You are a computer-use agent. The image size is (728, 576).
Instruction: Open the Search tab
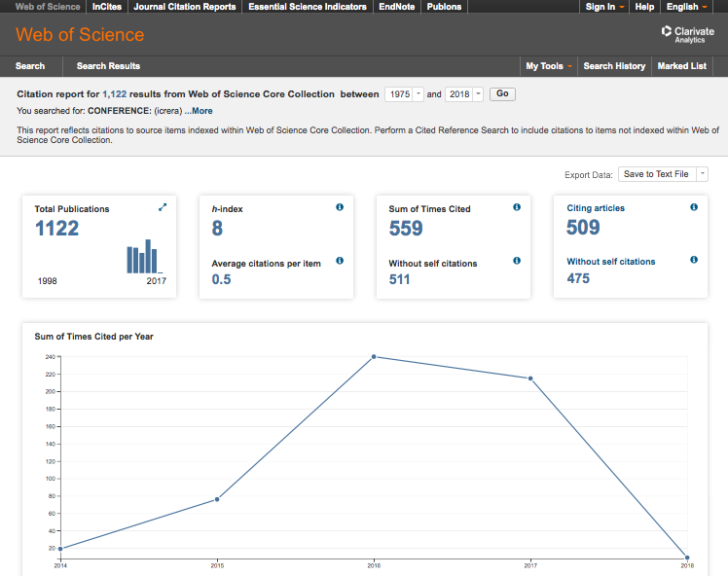point(30,66)
